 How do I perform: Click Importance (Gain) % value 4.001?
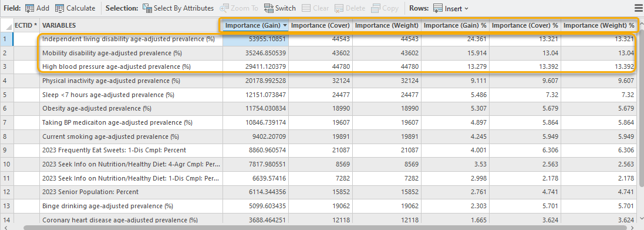(455, 151)
